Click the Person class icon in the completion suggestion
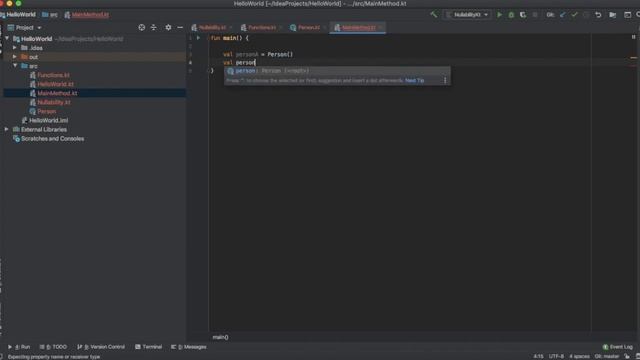Screen dimensions: 640x360 coord(230,71)
